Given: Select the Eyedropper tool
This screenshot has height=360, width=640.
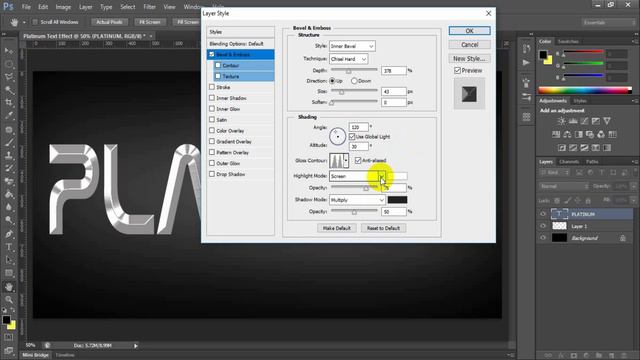Looking at the screenshot, I should point(9,116).
